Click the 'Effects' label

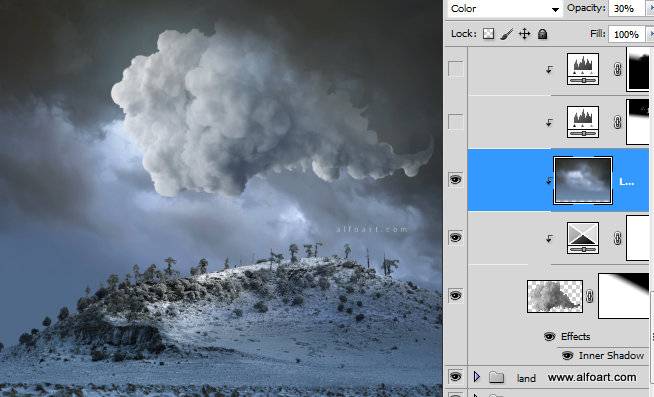pos(576,337)
